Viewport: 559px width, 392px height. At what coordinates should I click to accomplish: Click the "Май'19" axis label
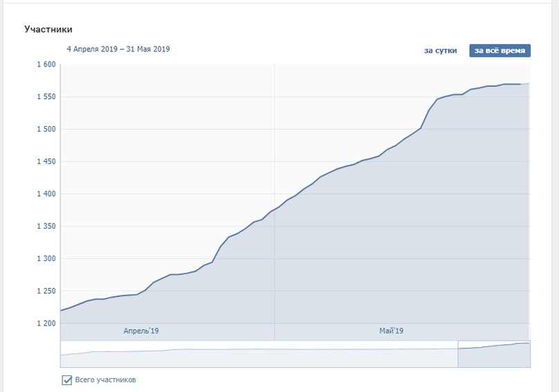coord(391,331)
